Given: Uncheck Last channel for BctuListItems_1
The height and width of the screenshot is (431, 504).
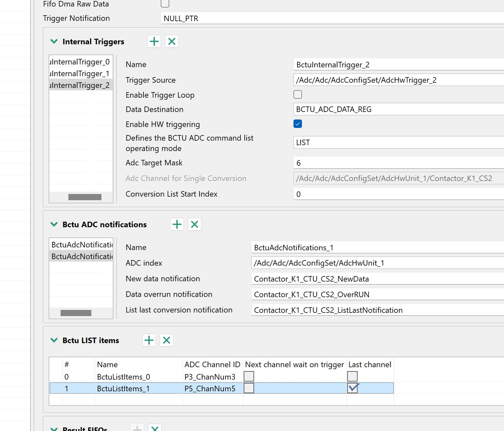Looking at the screenshot, I should [x=353, y=388].
